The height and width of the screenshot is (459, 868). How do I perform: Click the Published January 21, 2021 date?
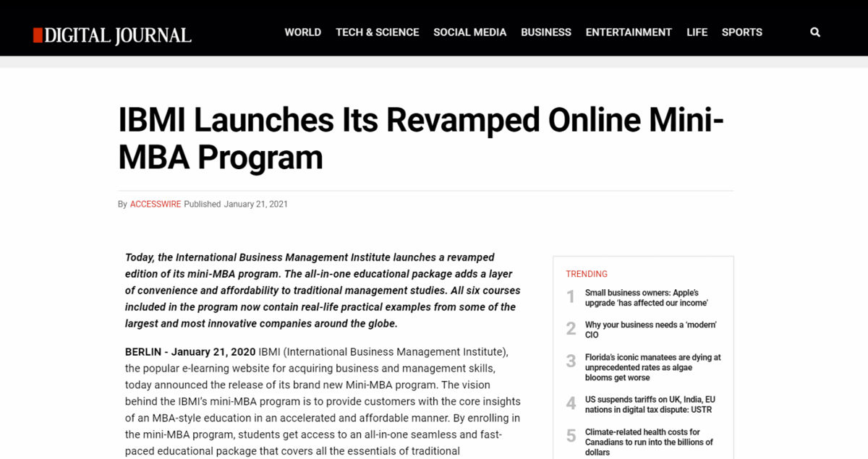click(x=236, y=205)
